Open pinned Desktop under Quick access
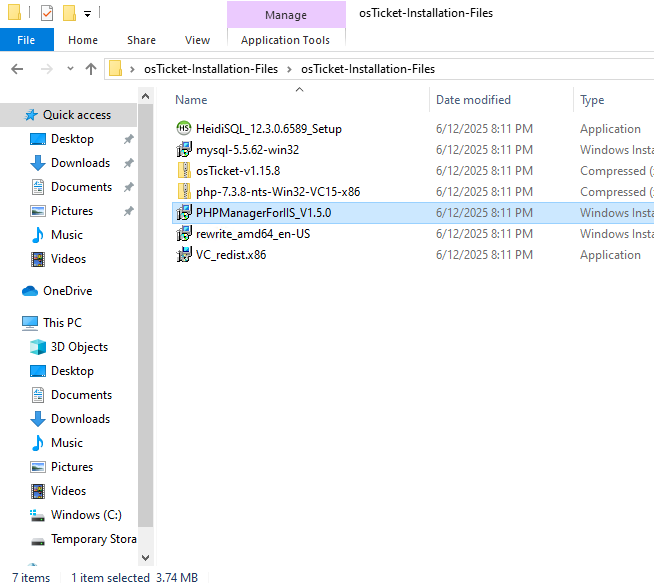The height and width of the screenshot is (588, 654). pos(72,139)
